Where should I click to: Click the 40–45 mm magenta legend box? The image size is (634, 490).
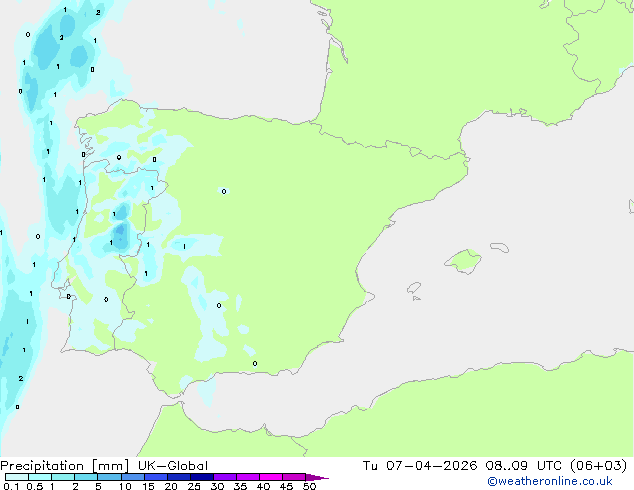271,477
